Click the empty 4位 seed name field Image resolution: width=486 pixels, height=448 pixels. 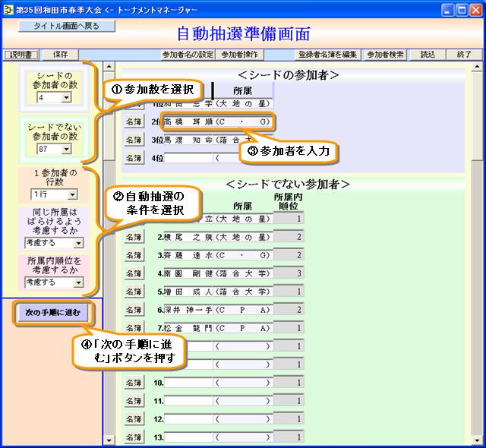pos(188,159)
